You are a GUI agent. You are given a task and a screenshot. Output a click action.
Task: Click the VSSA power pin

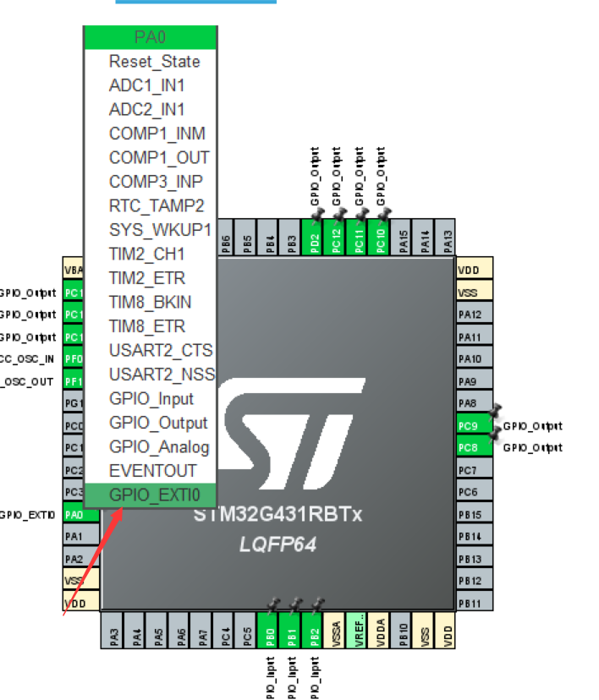pyautogui.click(x=333, y=630)
